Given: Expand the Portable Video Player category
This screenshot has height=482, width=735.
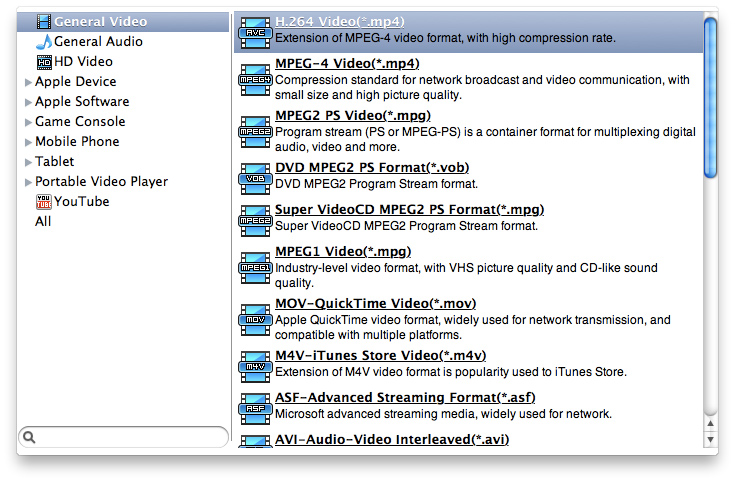Looking at the screenshot, I should tap(28, 183).
